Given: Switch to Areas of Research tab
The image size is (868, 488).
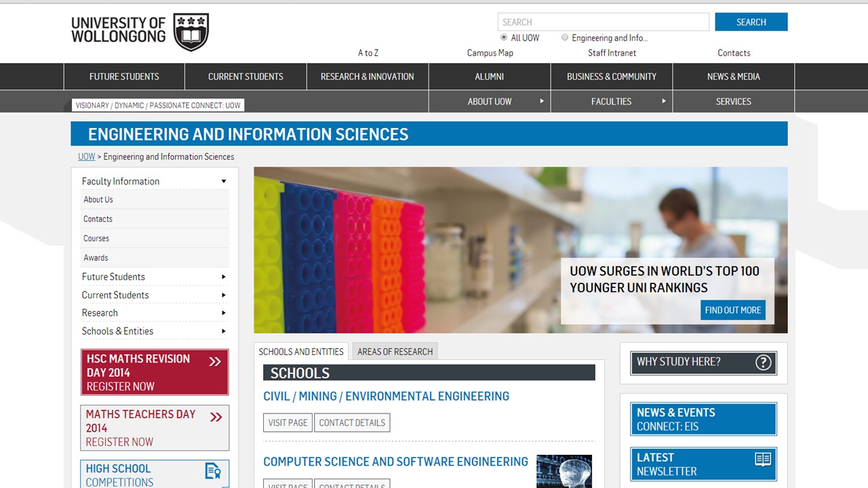Looking at the screenshot, I should click(x=395, y=352).
